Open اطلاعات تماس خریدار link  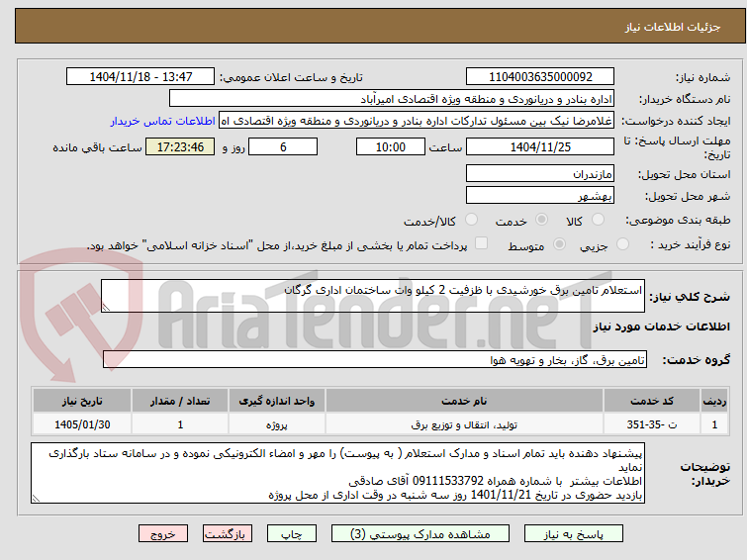point(163,121)
